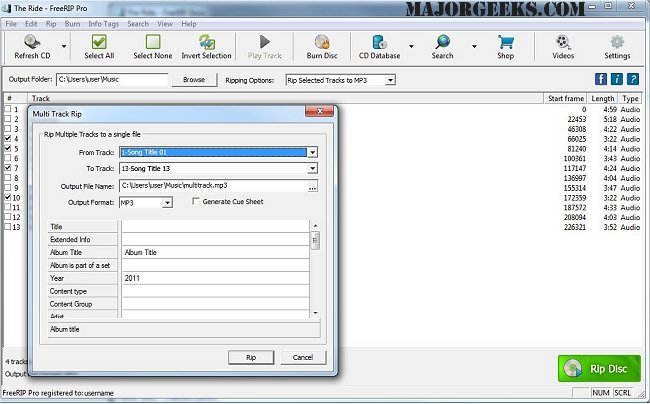
Task: Toggle the track 2 checkbox
Action: pos(7,119)
